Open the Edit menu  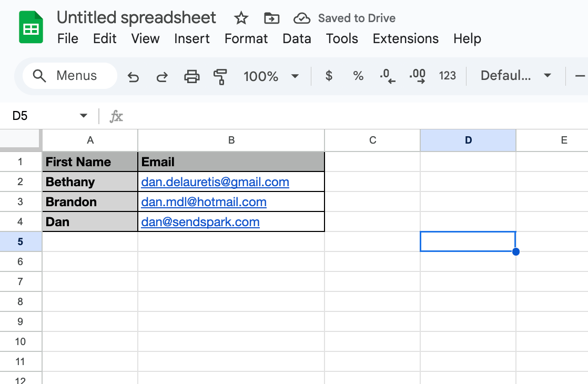tap(105, 38)
